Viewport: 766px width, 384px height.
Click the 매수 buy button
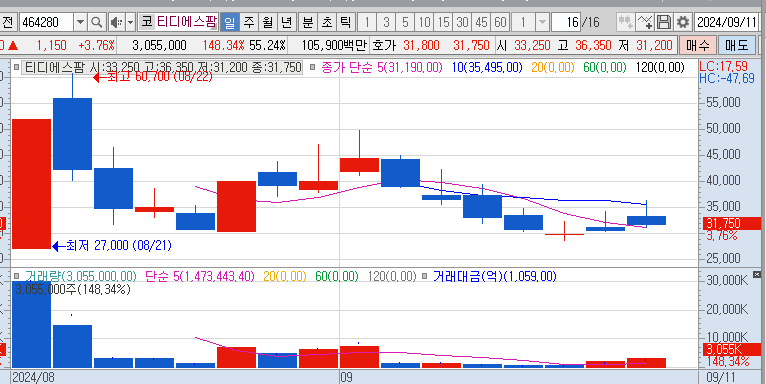pos(698,45)
